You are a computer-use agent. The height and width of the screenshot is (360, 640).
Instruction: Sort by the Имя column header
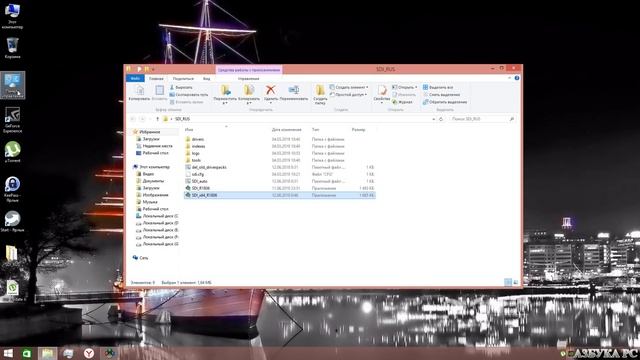(x=189, y=130)
